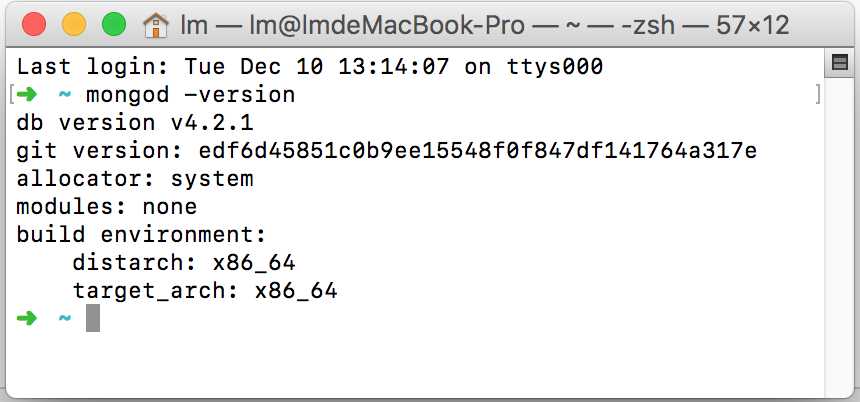Click the vertical scrollbar track on right
860x402 pixels.
[x=839, y=236]
